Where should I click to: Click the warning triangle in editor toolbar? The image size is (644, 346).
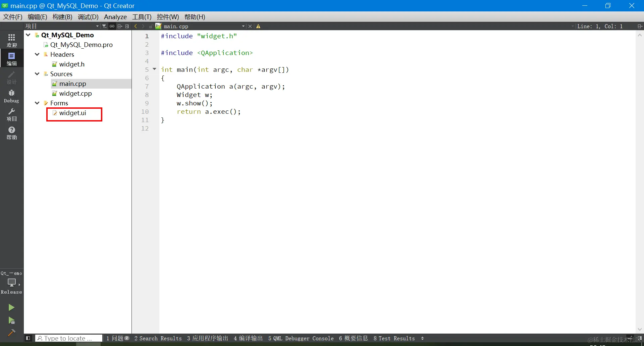[x=258, y=26]
